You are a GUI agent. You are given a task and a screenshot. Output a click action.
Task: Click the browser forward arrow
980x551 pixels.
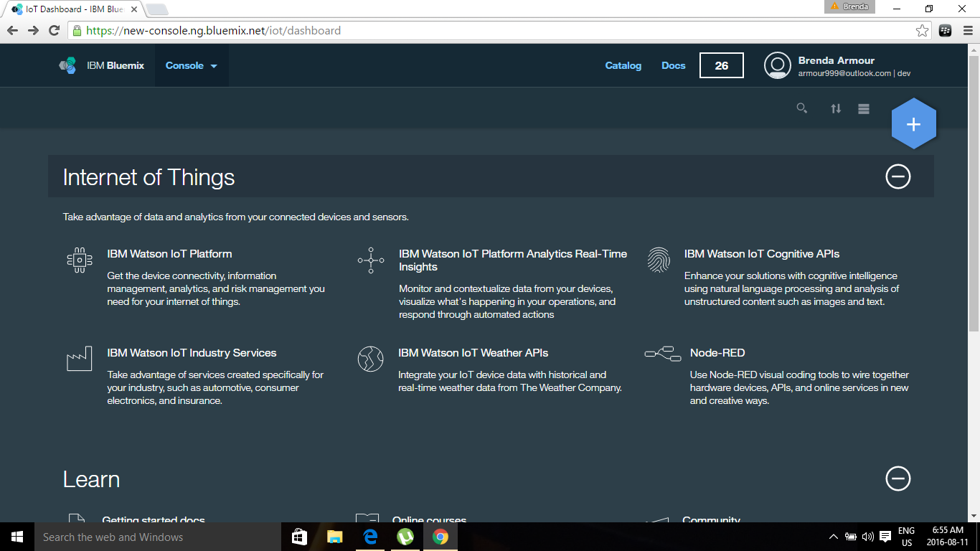tap(33, 30)
